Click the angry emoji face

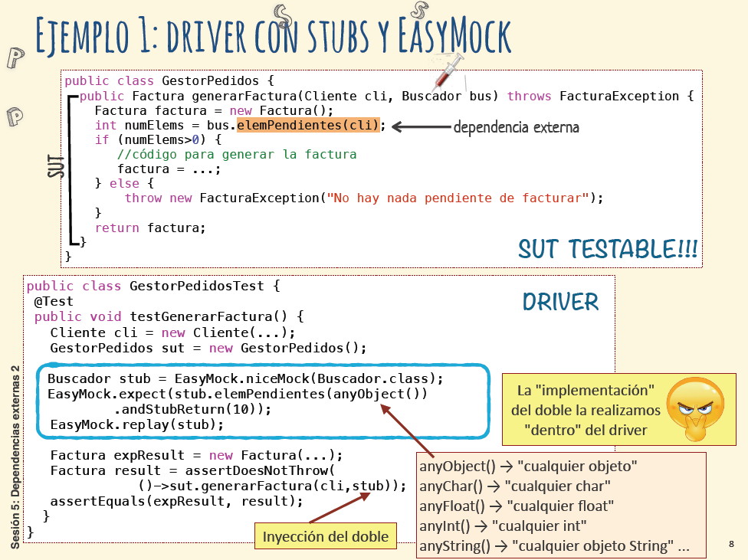pyautogui.click(x=693, y=409)
